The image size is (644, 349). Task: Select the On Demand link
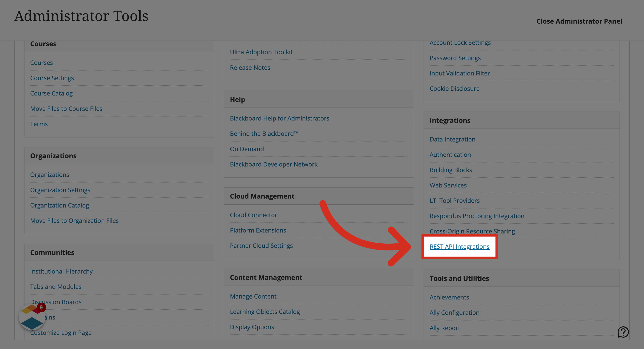pos(247,149)
